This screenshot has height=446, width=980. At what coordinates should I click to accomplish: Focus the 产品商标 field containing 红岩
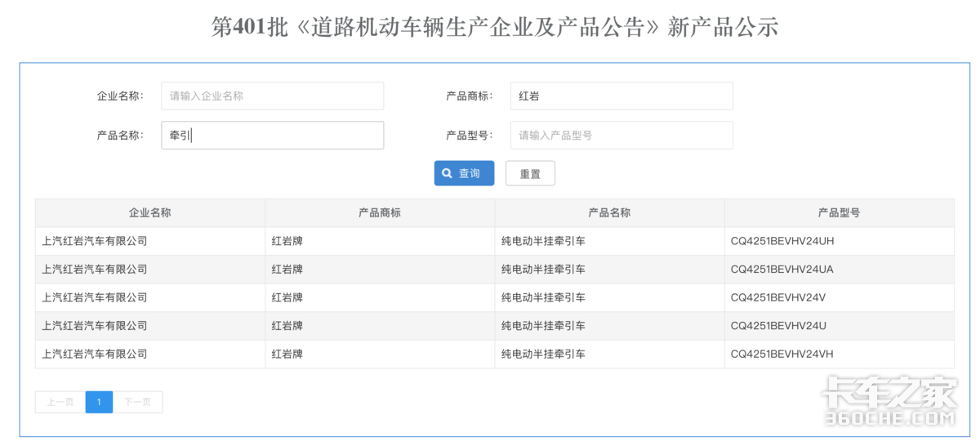[x=621, y=96]
